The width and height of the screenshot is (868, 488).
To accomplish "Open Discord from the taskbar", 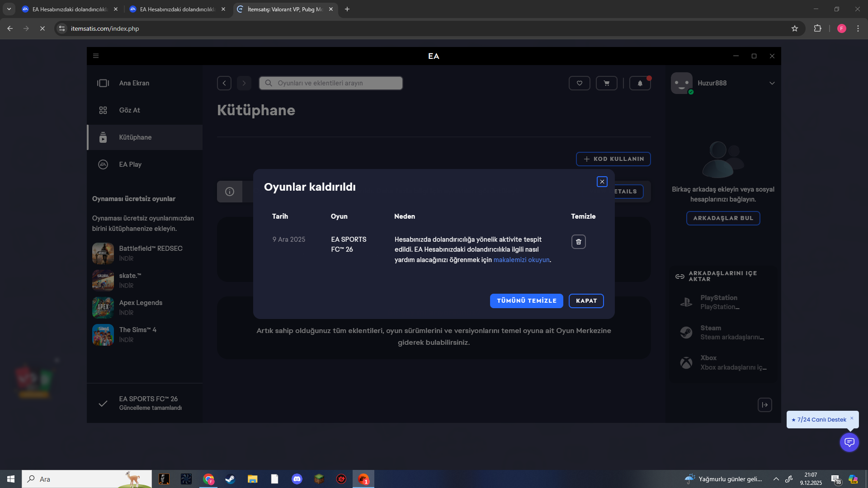I will click(297, 479).
